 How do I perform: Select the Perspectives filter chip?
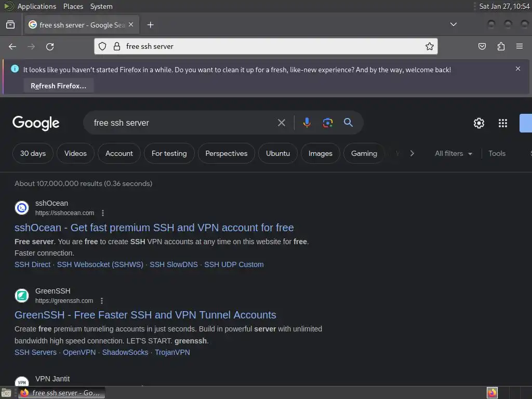click(x=227, y=153)
